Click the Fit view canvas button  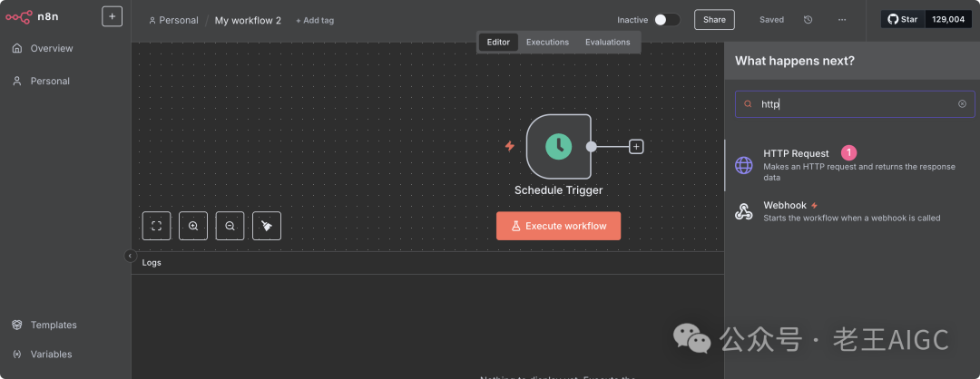156,226
